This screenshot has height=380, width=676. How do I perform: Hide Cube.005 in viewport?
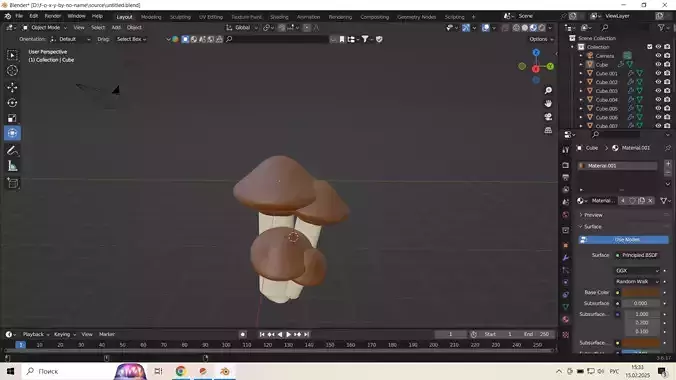click(x=658, y=108)
